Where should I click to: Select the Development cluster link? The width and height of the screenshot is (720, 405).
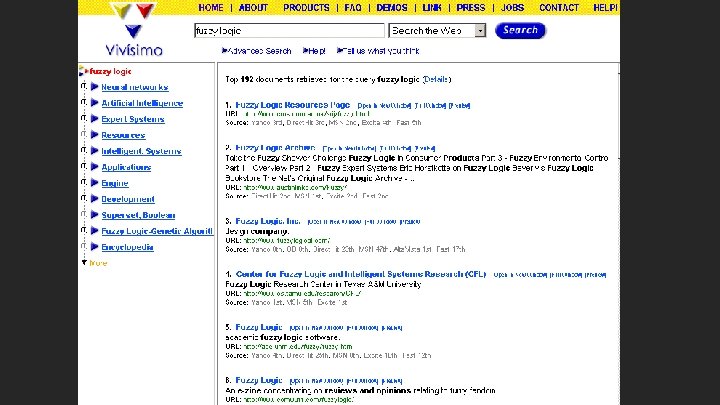(x=128, y=199)
